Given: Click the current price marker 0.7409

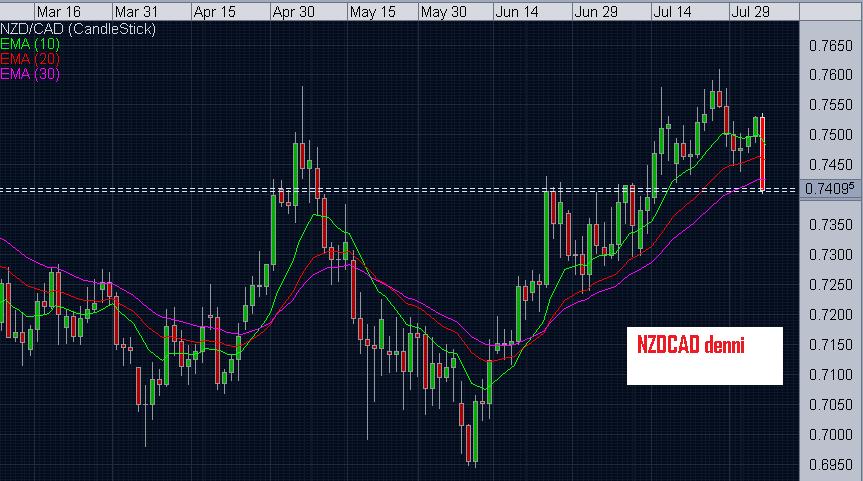Looking at the screenshot, I should 829,189.
